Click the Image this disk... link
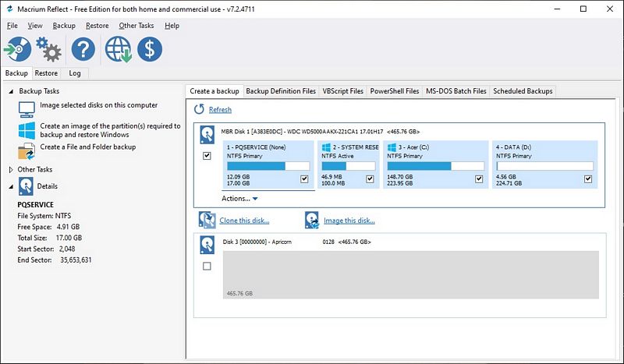 click(349, 221)
